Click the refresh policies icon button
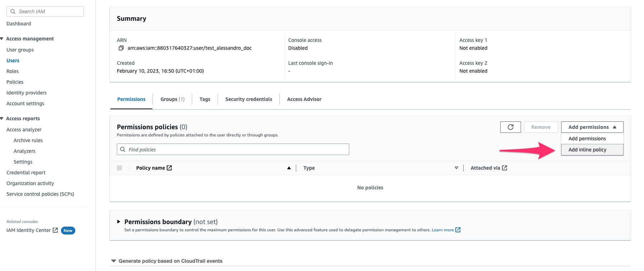 pos(511,127)
